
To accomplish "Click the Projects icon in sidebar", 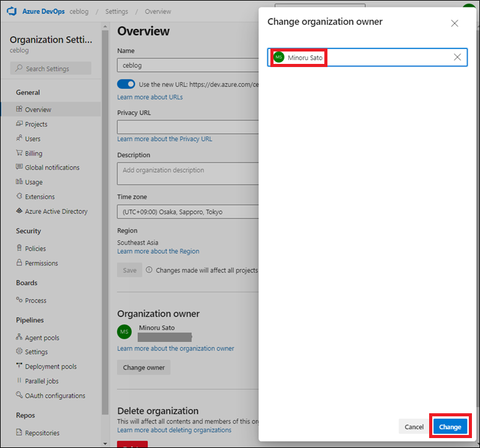I will (x=19, y=123).
